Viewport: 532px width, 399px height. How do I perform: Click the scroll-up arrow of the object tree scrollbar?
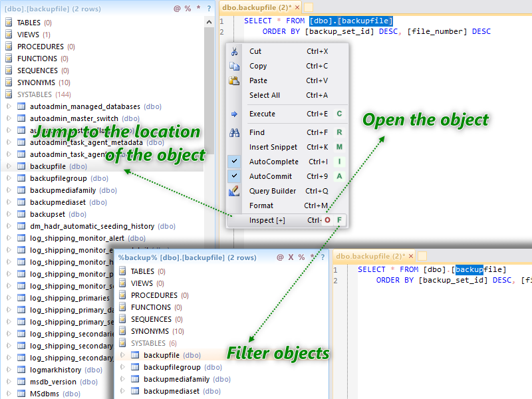pyautogui.click(x=209, y=22)
